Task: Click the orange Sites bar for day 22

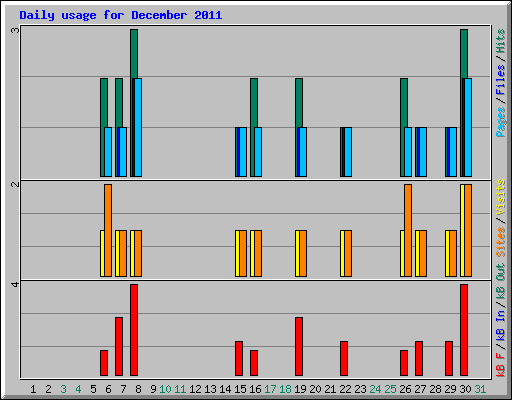Action: coord(348,253)
